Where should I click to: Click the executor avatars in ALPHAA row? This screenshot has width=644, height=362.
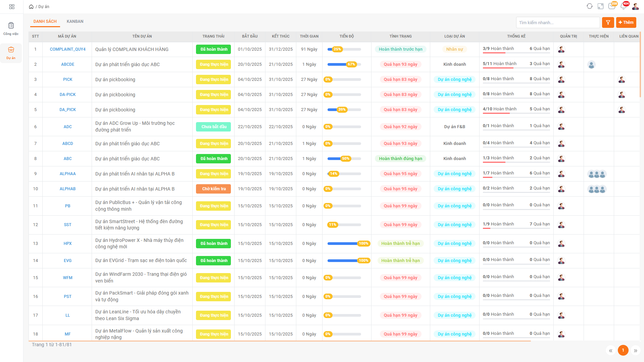[x=597, y=174]
